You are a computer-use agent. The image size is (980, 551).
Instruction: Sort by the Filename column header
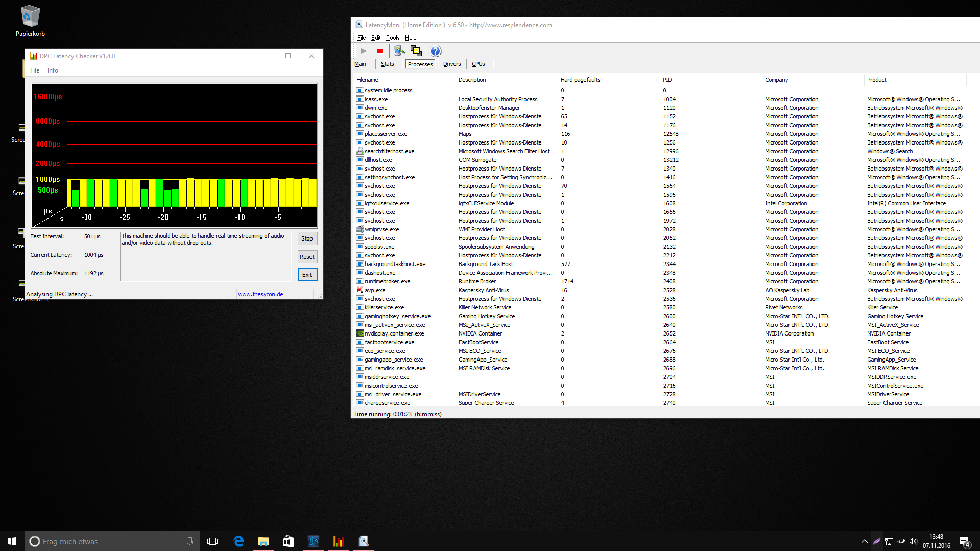click(x=404, y=80)
